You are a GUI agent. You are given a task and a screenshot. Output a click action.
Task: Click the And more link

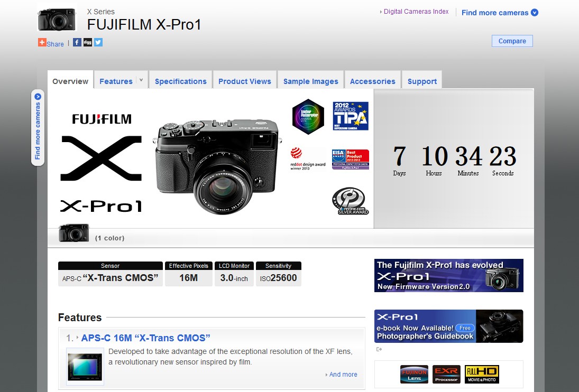click(343, 374)
